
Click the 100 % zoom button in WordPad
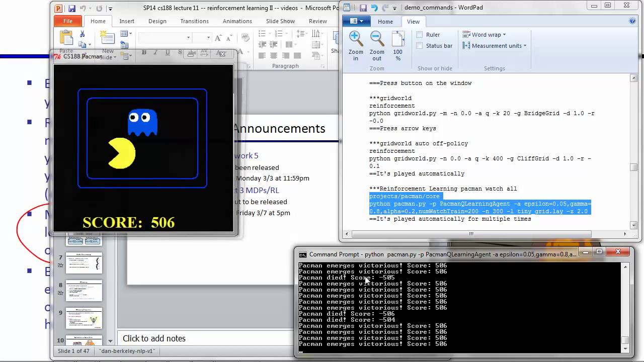click(398, 46)
